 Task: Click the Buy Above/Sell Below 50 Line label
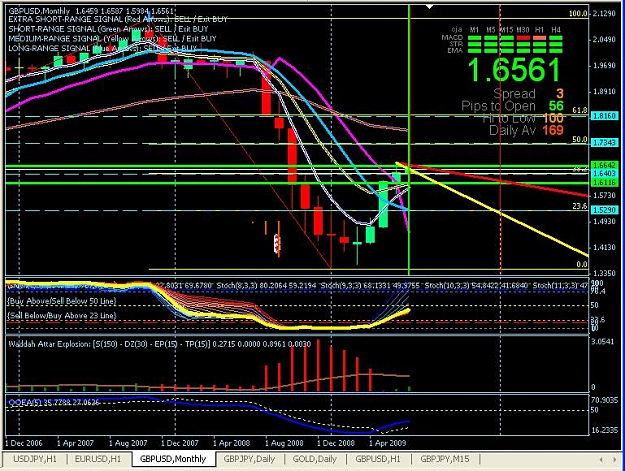(x=62, y=301)
